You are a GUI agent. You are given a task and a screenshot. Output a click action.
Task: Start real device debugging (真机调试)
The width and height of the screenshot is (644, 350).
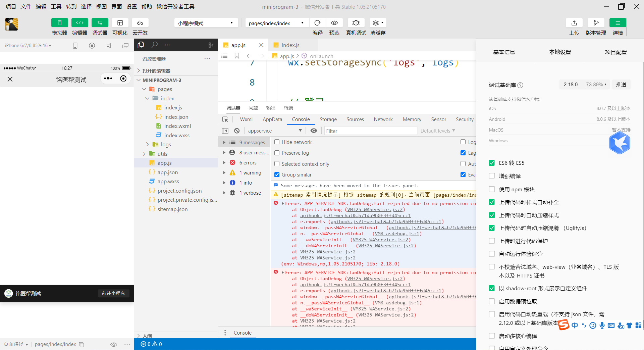[356, 23]
